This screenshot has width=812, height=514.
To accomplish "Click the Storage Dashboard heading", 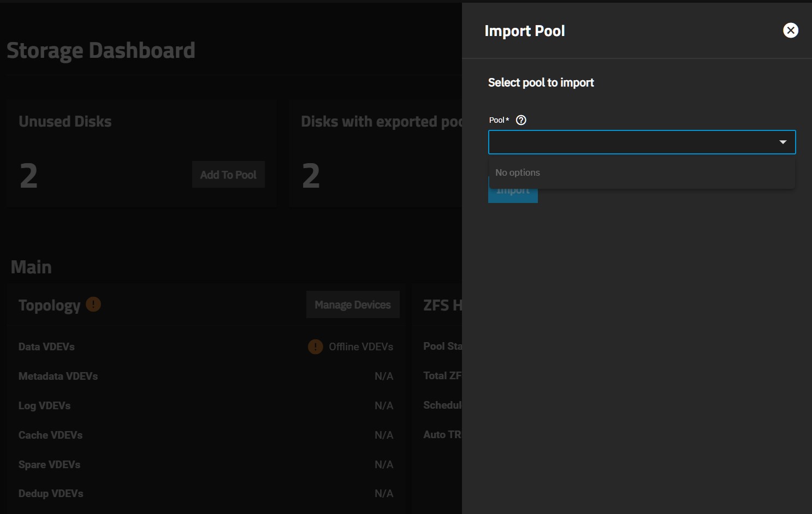I will point(101,50).
